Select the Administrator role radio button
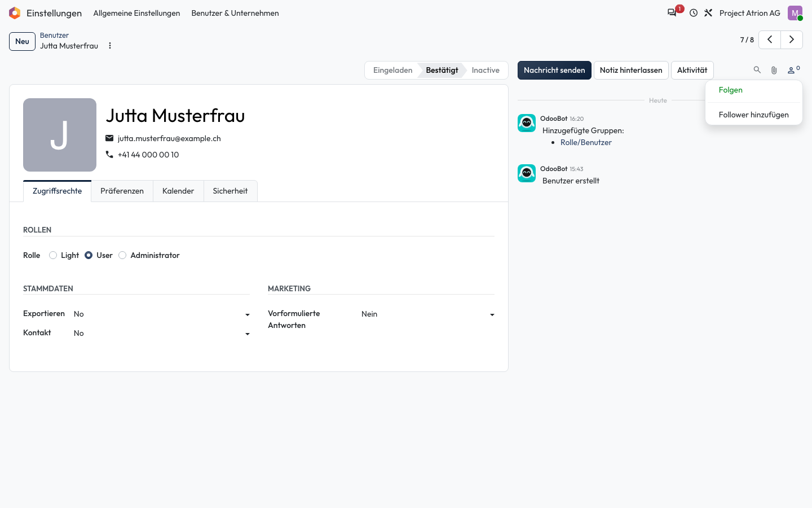Screen dimensions: 812x508 point(122,255)
